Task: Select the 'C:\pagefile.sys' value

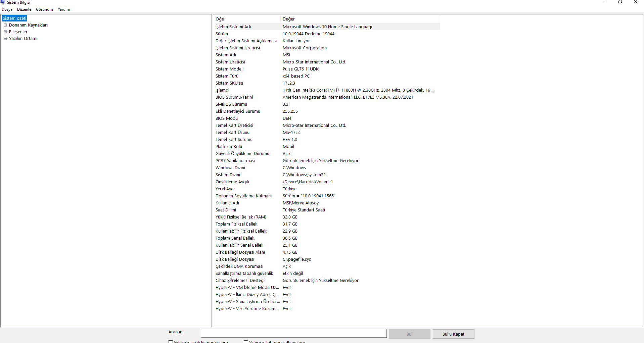Action: point(296,259)
